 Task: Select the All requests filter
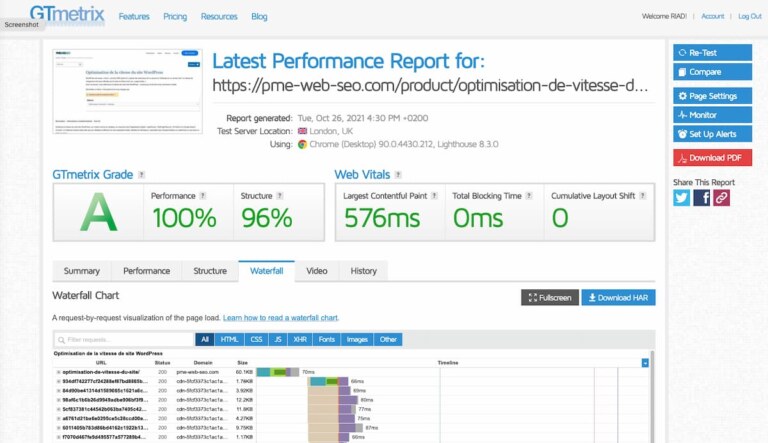click(205, 339)
